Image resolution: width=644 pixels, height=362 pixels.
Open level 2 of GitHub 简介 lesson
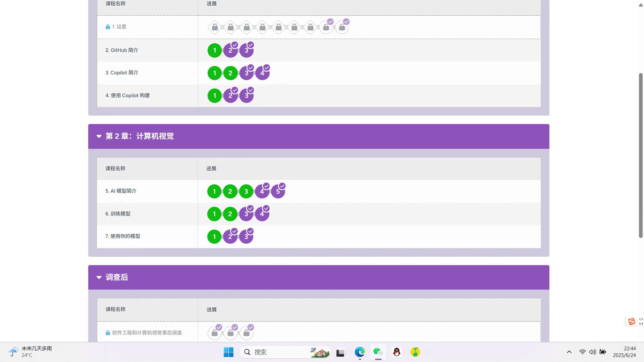[230, 51]
